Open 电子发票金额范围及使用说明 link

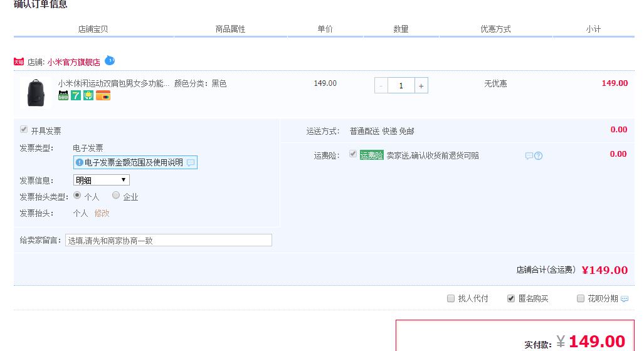(134, 162)
